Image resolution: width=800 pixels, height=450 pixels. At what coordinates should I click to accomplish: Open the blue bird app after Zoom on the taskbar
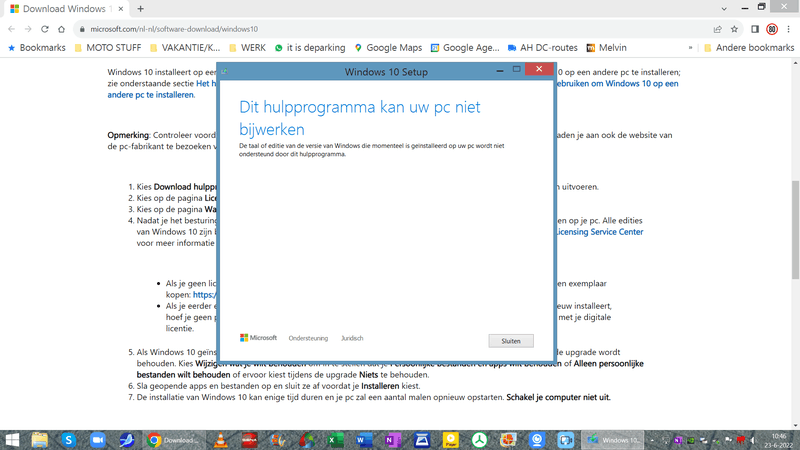pos(127,440)
